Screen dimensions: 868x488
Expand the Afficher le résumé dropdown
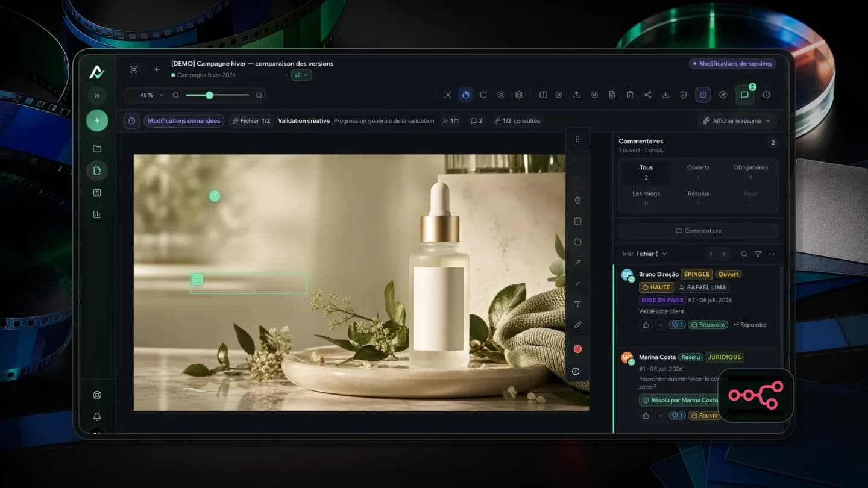tap(737, 120)
